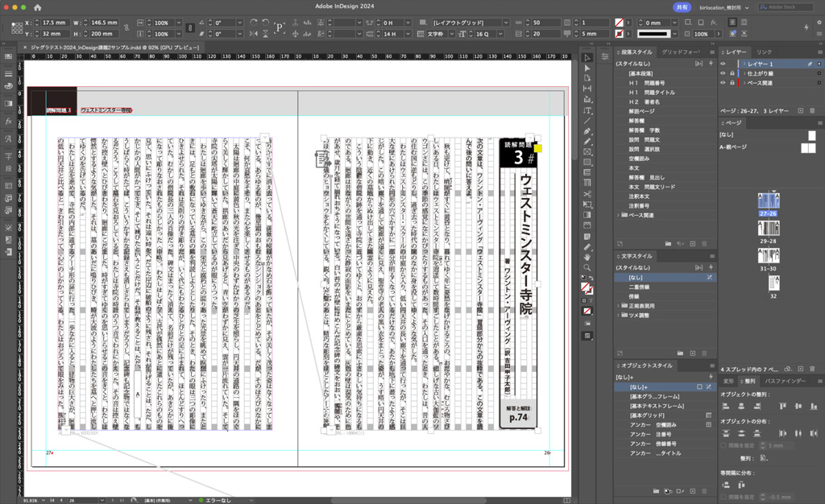Select the Zoom magnifier tool
The image size is (825, 504).
587,267
